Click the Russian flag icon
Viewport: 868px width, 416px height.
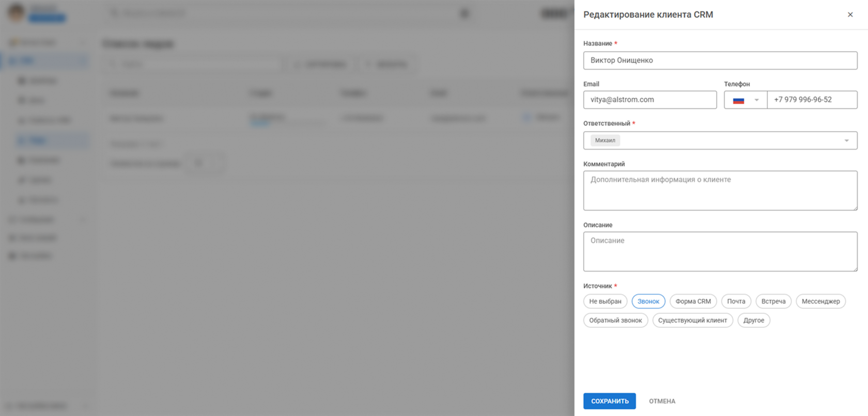coord(738,100)
